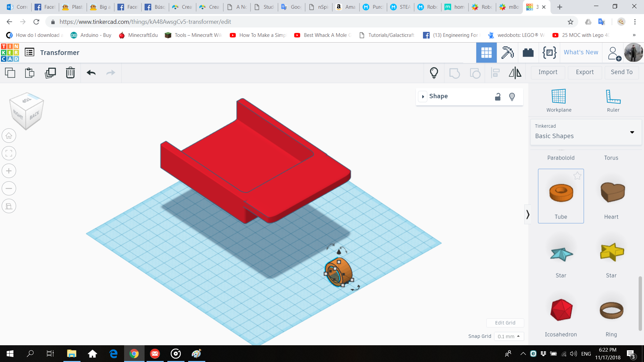Click the Edit Grid button
644x362 pixels.
coord(505,323)
